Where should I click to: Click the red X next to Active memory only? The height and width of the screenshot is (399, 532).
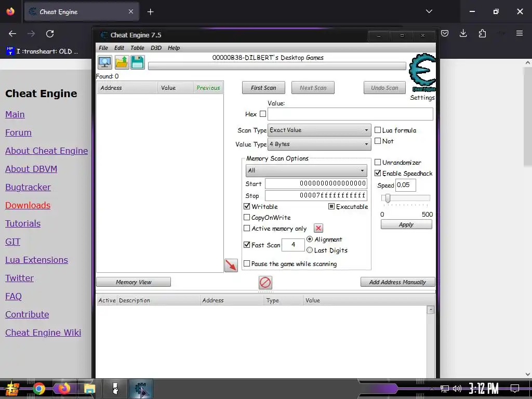(x=318, y=229)
